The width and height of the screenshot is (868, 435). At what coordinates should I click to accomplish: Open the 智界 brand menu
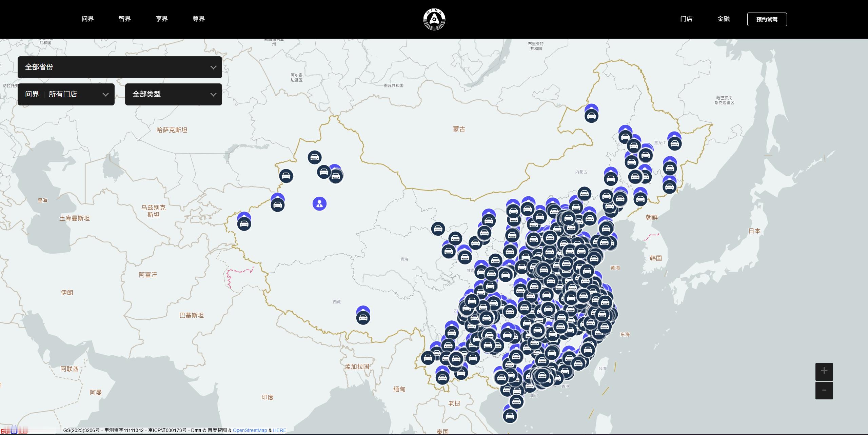(125, 19)
